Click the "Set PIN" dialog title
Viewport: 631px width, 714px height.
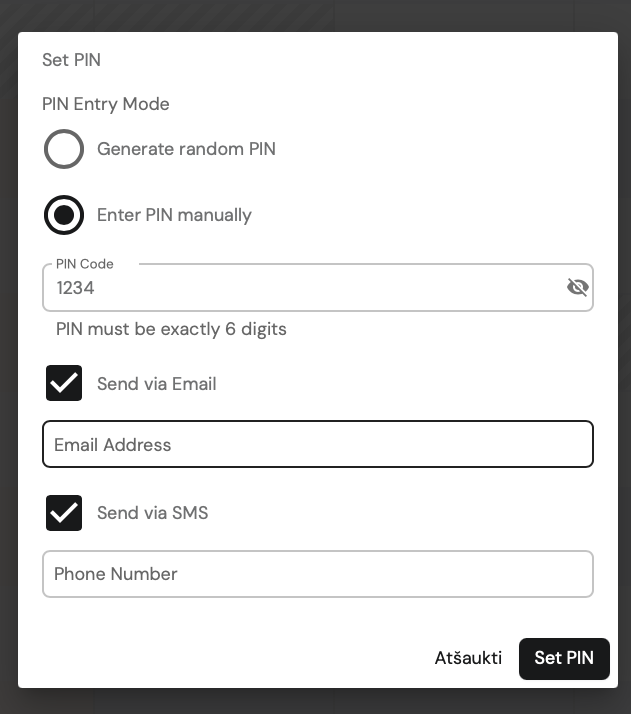(71, 60)
